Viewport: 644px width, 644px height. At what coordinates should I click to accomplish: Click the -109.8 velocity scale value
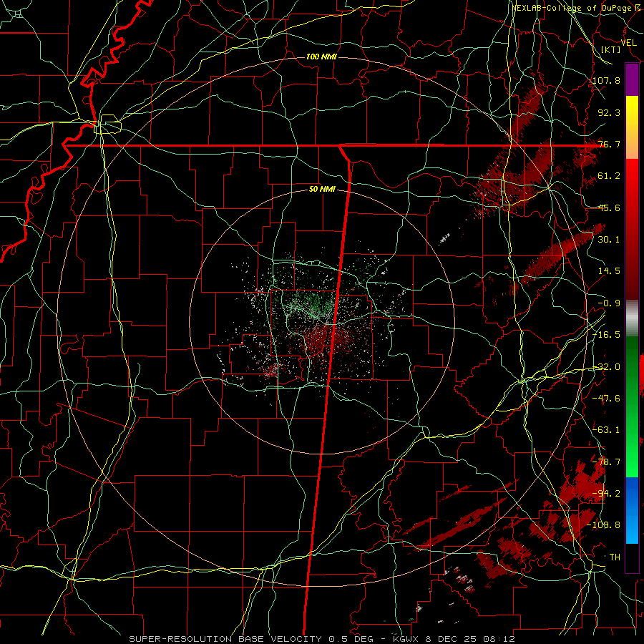[604, 525]
